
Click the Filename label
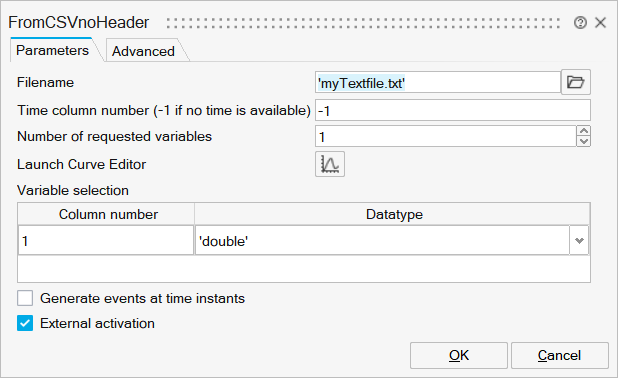click(45, 82)
